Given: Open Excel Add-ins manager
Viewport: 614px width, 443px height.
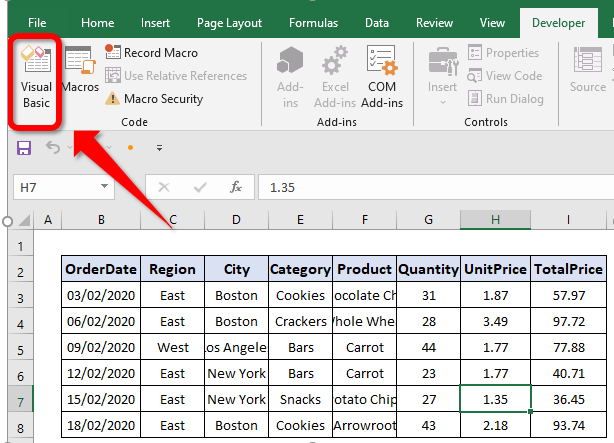Looking at the screenshot, I should pos(335,77).
